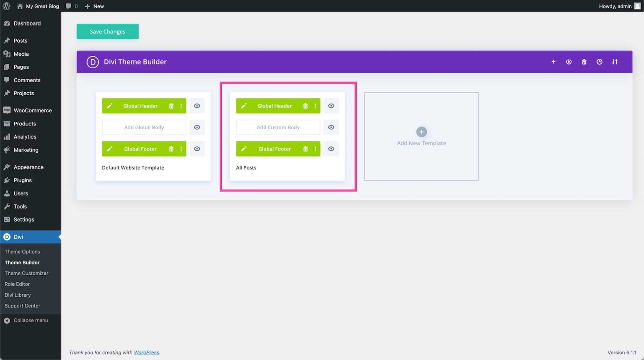The image size is (644, 360).
Task: Open Theme Builder editing history clock icon
Action: (x=599, y=62)
